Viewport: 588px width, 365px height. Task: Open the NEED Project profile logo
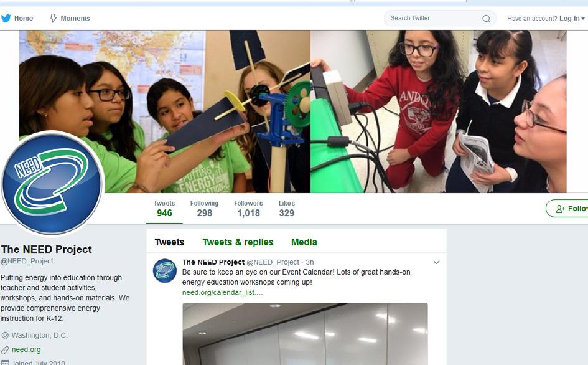(52, 183)
